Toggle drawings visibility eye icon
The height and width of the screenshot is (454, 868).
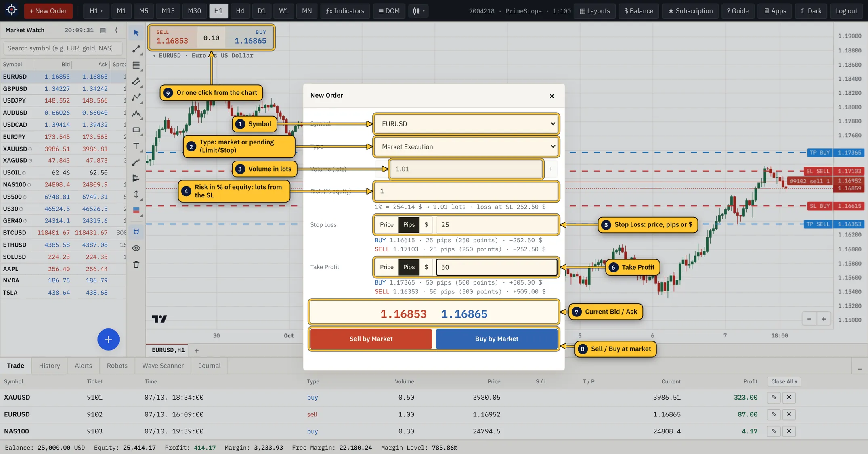tap(136, 248)
